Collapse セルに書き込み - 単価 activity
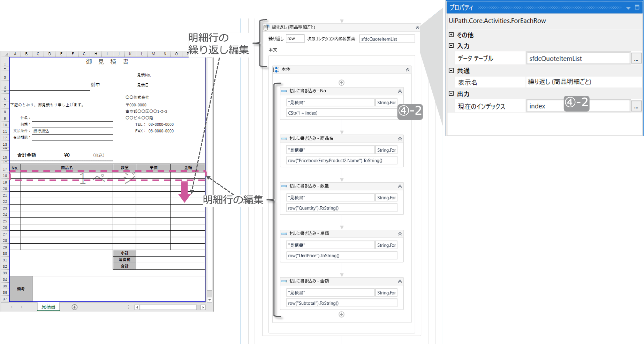The image size is (644, 344). pyautogui.click(x=400, y=234)
